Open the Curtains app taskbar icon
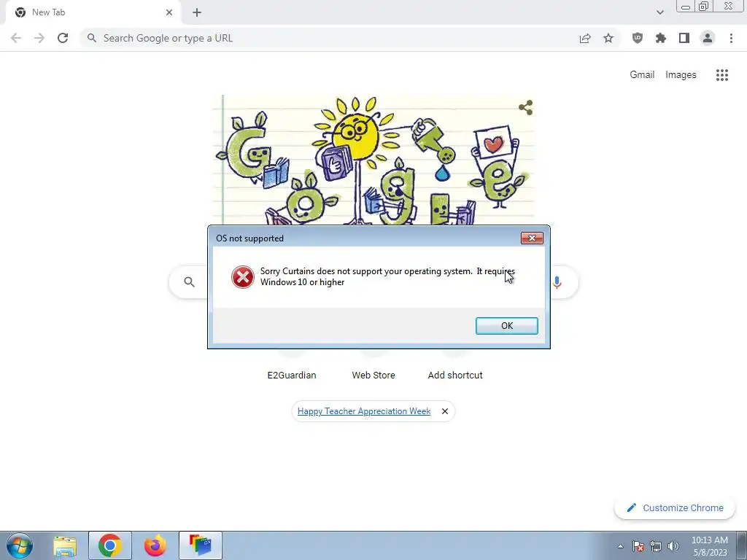747x560 pixels. point(201,545)
